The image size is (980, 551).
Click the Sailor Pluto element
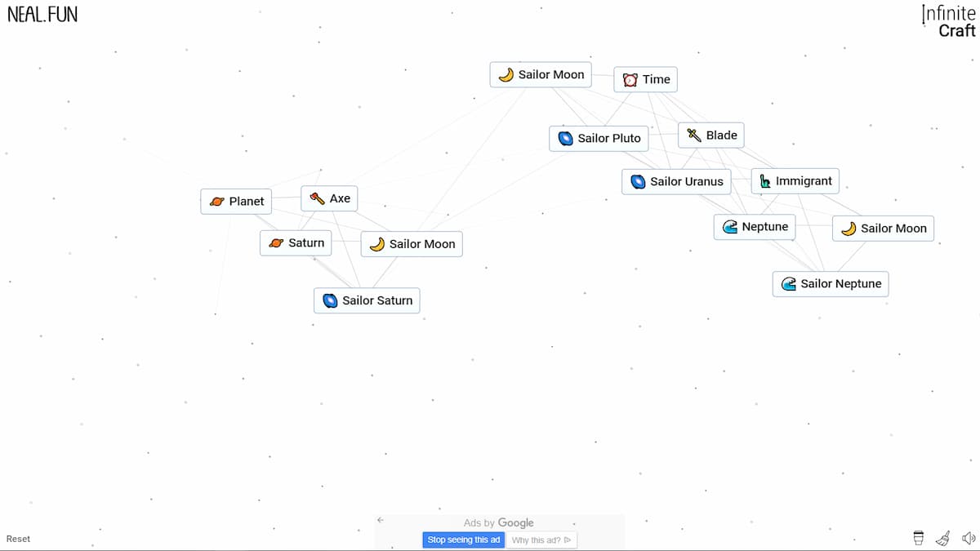coord(599,138)
